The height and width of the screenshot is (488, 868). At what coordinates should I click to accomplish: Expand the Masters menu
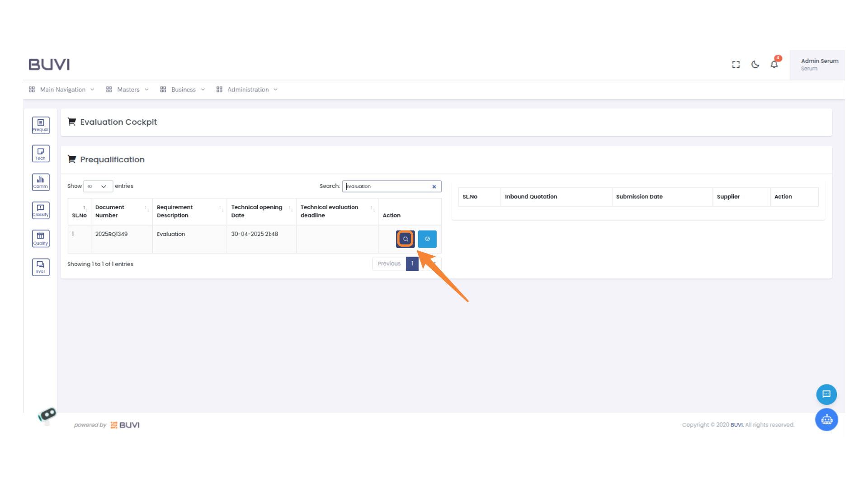128,89
